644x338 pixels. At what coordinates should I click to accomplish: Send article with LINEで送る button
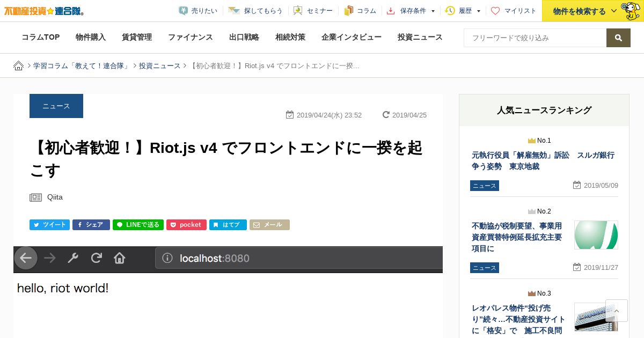coord(138,225)
